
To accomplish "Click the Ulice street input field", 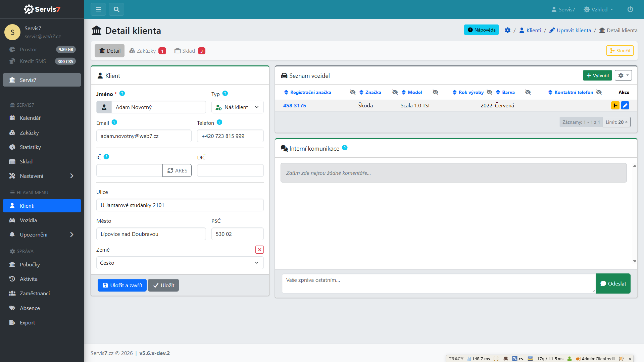I will coord(180,205).
